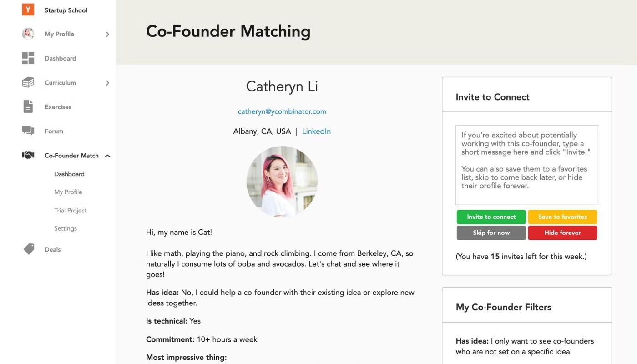Select the Co-Founder Match handshake icon
637x364 pixels.
pyautogui.click(x=28, y=155)
